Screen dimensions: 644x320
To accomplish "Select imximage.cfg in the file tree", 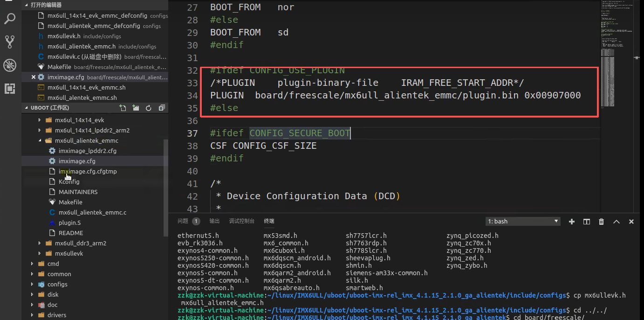I will pos(77,161).
